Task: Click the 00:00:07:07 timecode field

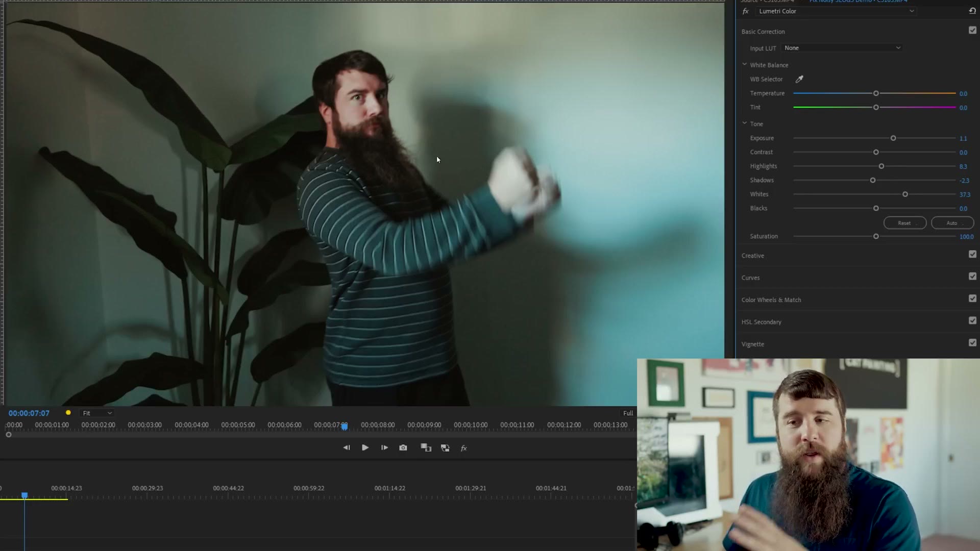Action: (29, 413)
